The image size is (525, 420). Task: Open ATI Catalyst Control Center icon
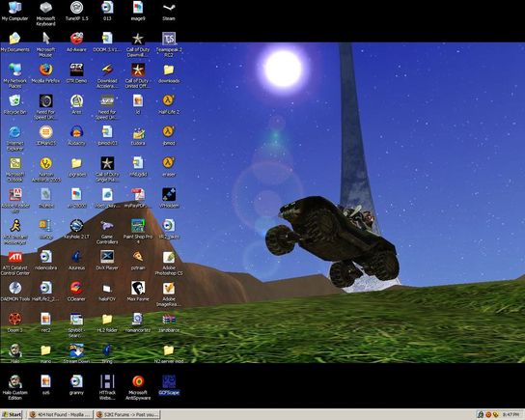click(14, 263)
